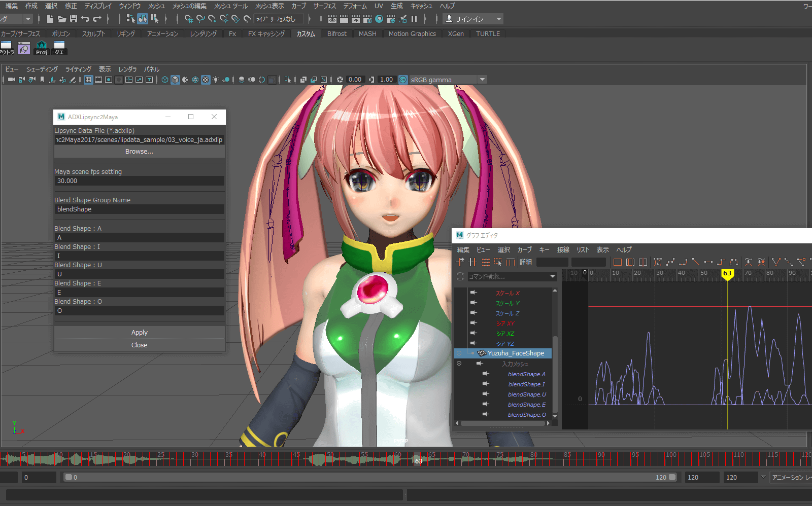Click the playback range slider bar
812x506 pixels.
[370, 477]
